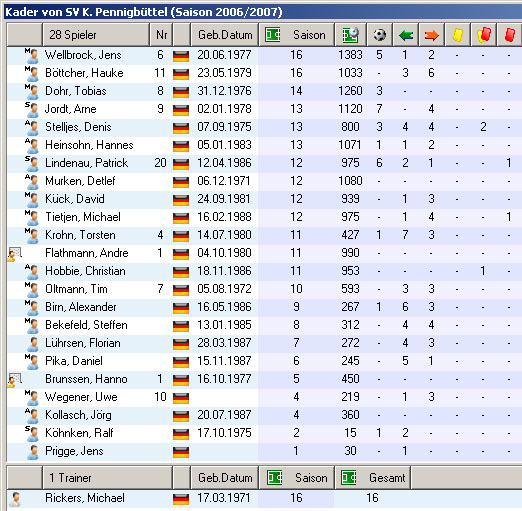This screenshot has height=511, width=522.
Task: Click minutes played pitch-clock header icon
Action: [350, 35]
